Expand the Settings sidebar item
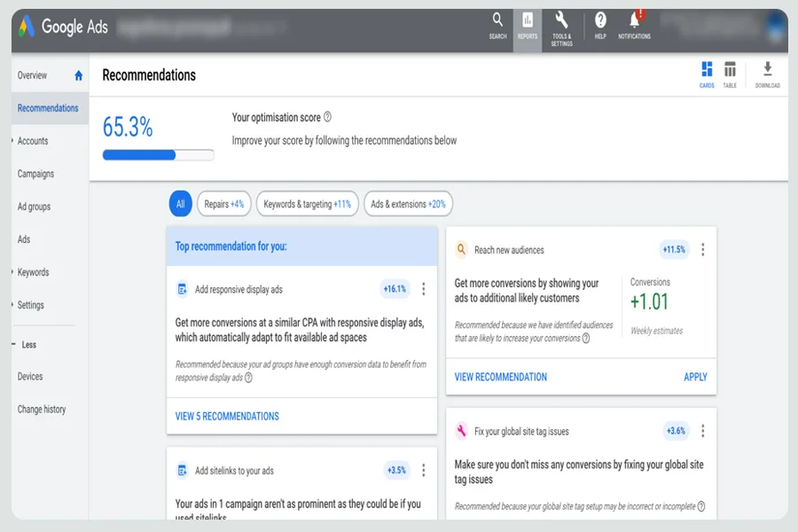Image resolution: width=798 pixels, height=532 pixels. coord(12,305)
